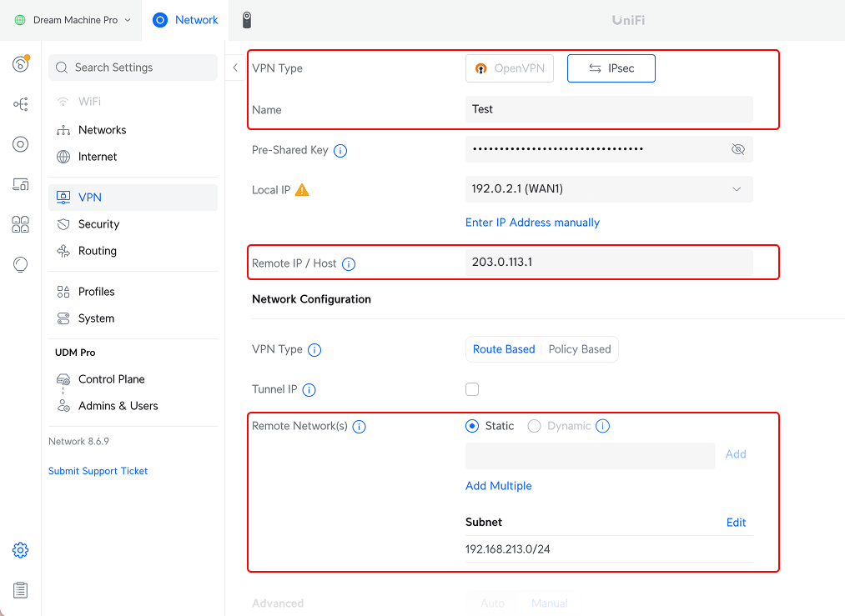Click the magnifier icon in Search Settings
This screenshot has width=845, height=616.
[62, 68]
